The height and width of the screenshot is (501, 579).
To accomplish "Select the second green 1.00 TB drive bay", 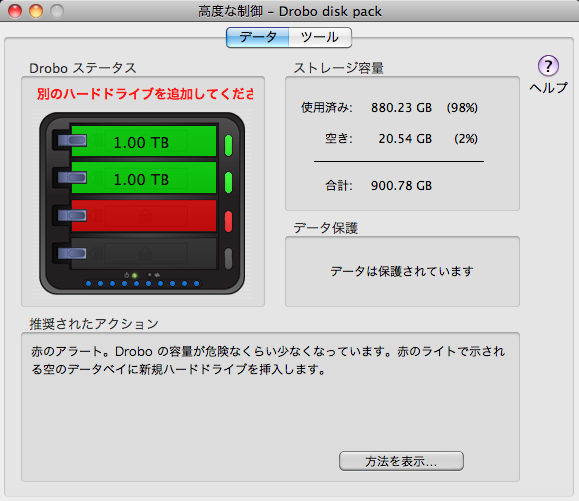I will point(144,178).
